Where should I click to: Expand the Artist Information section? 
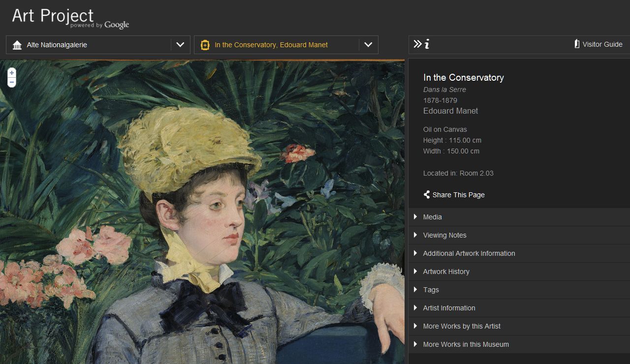[449, 308]
